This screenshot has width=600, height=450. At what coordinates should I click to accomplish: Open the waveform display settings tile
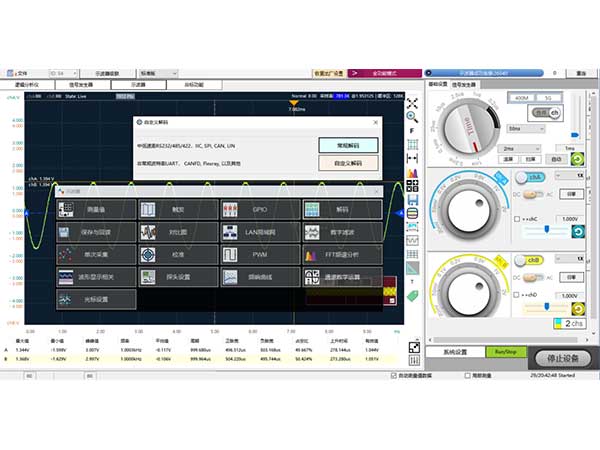tap(96, 277)
